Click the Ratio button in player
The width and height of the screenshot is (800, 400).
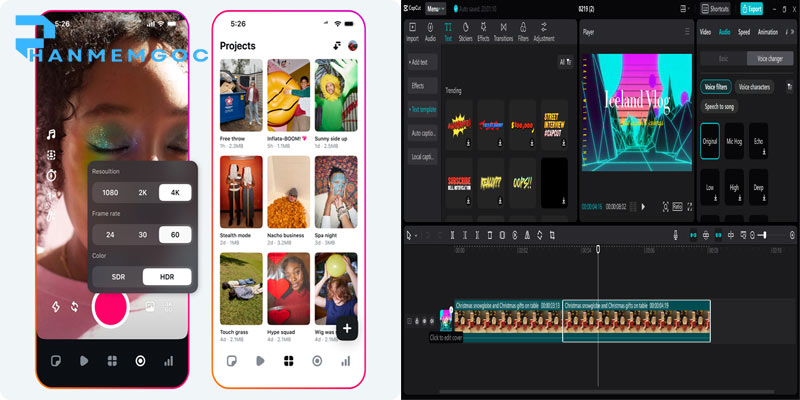click(678, 207)
